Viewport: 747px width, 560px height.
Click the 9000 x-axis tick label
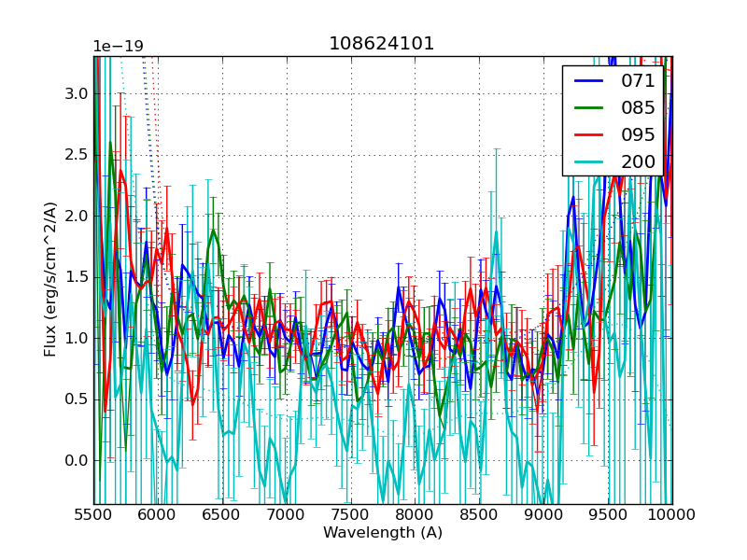tap(543, 514)
